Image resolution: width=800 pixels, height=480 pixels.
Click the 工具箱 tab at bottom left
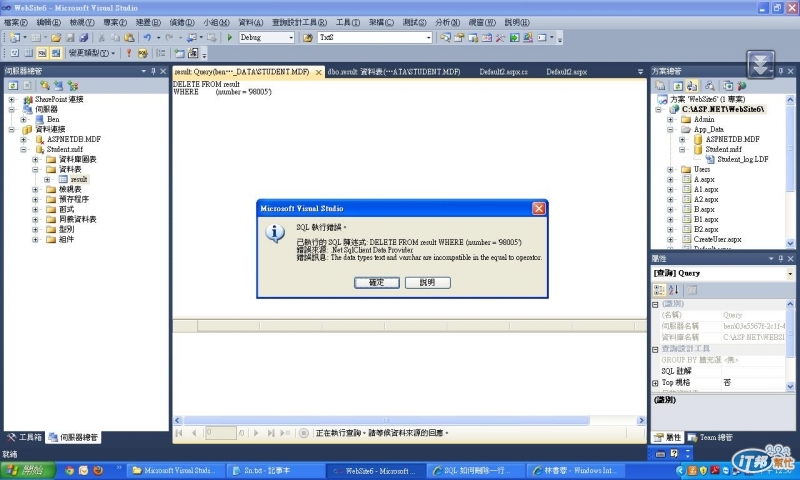[x=24, y=437]
